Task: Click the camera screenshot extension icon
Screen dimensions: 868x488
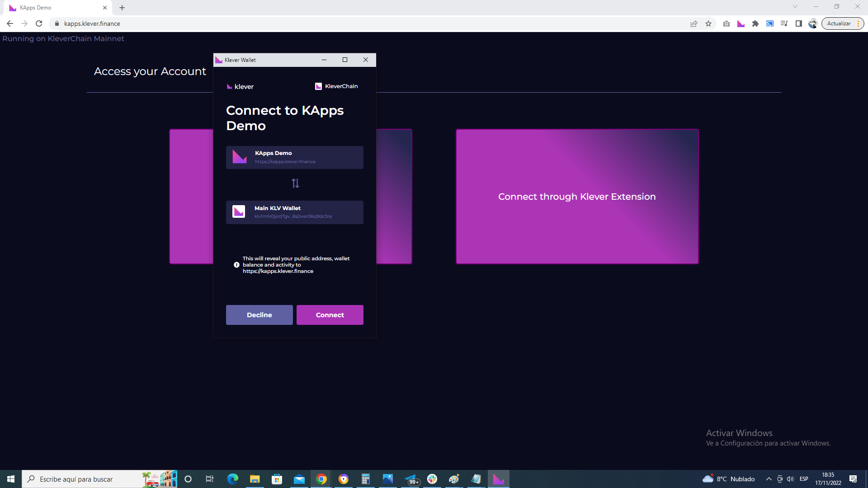Action: (726, 23)
